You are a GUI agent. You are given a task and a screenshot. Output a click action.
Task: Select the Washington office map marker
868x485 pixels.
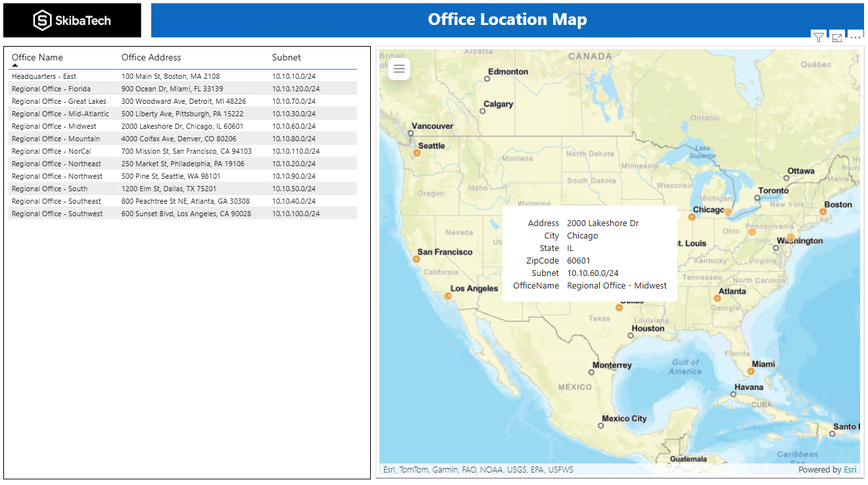[x=790, y=237]
